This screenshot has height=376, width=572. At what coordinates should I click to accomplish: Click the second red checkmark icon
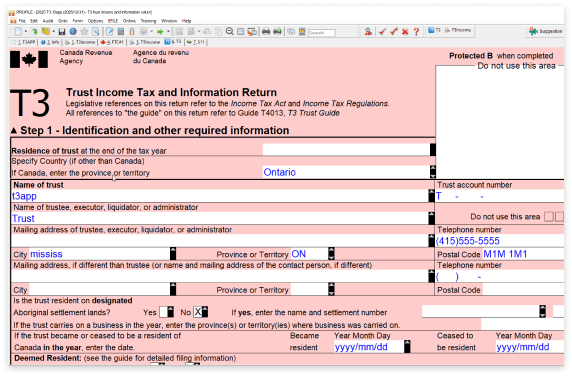click(394, 32)
